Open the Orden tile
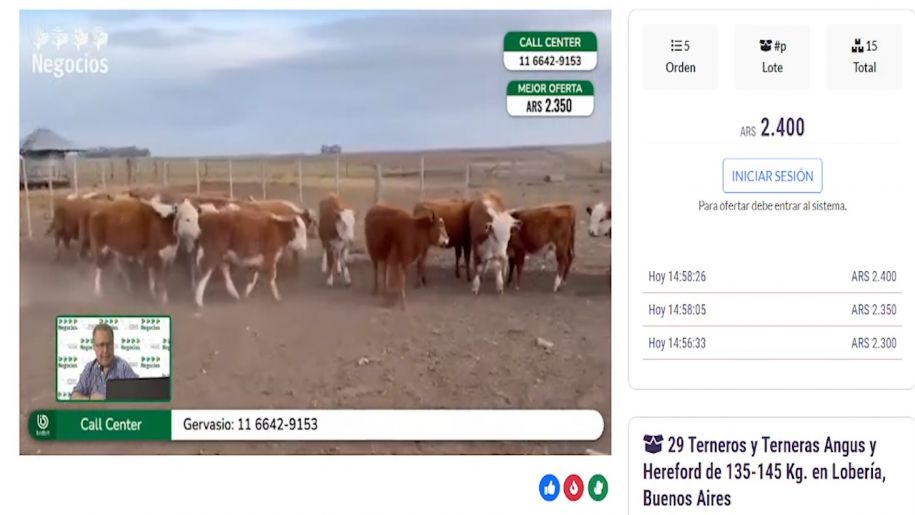Viewport: 915px width, 515px height. (x=680, y=57)
